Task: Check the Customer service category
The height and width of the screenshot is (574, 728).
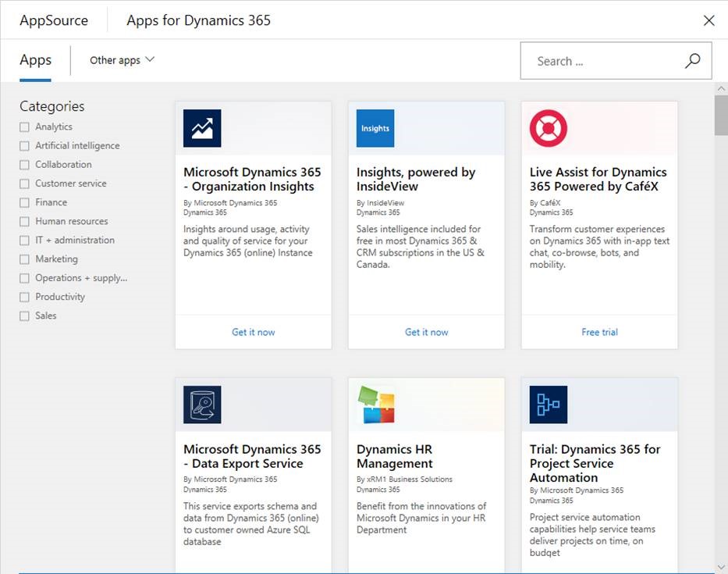Action: click(x=25, y=184)
